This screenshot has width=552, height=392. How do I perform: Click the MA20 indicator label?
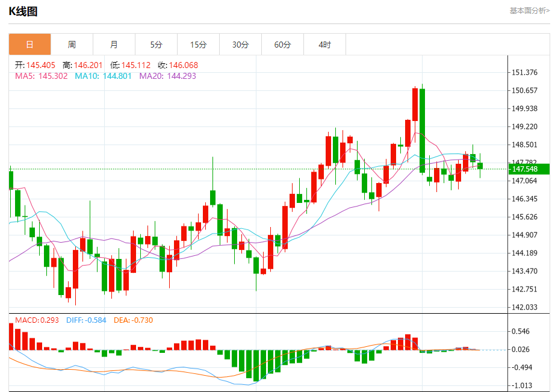(167, 76)
